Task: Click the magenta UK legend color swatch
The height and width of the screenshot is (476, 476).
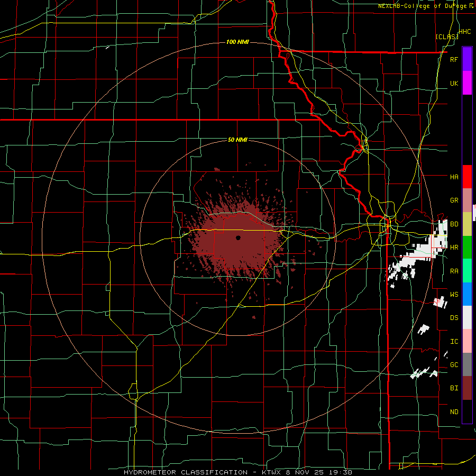Action: 467,83
